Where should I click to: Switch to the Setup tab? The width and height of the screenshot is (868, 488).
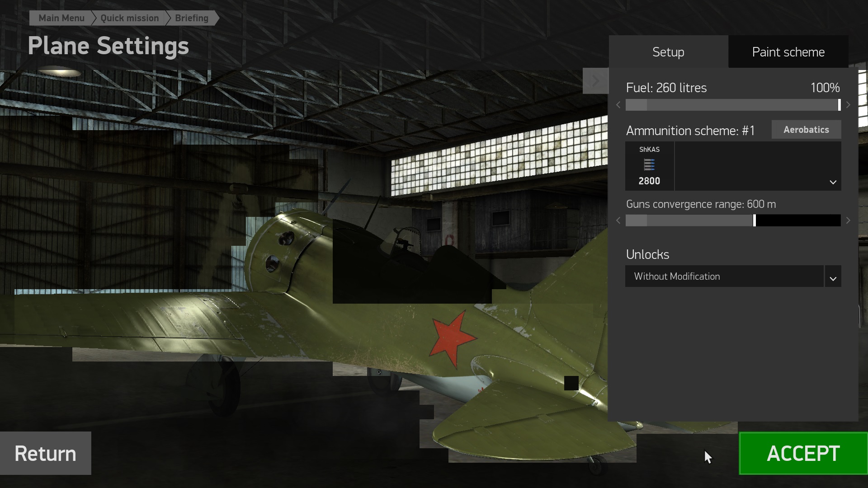[668, 52]
